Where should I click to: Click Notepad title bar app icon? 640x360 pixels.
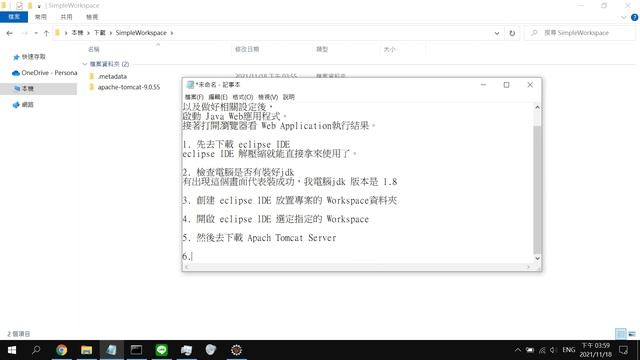(x=190, y=85)
